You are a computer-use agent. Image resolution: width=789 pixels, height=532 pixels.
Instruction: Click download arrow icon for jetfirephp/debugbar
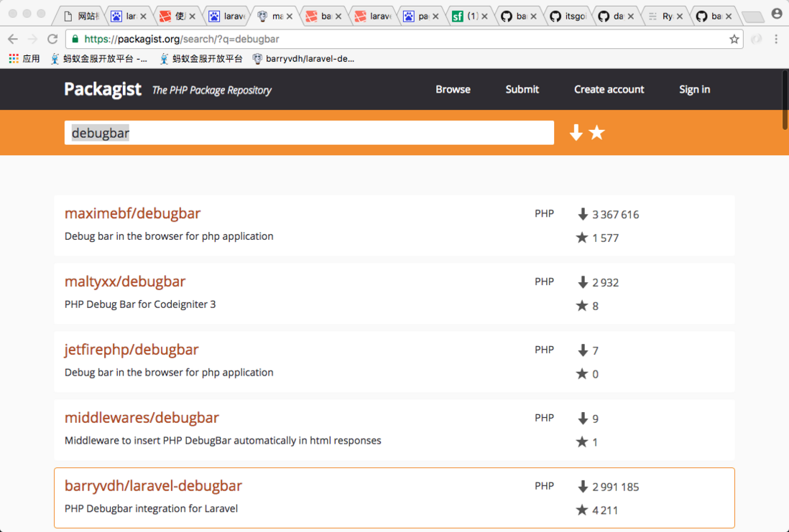pos(583,350)
